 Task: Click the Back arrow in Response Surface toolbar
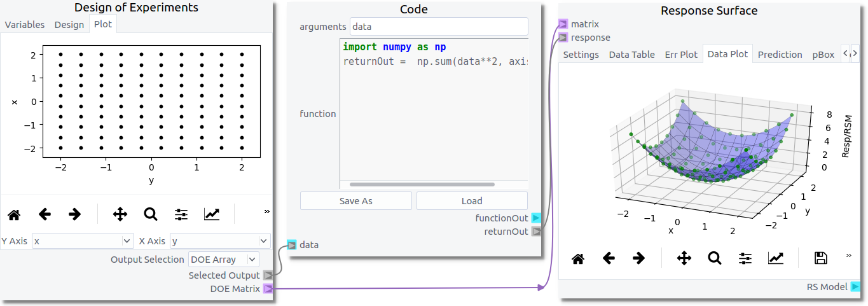click(x=609, y=258)
